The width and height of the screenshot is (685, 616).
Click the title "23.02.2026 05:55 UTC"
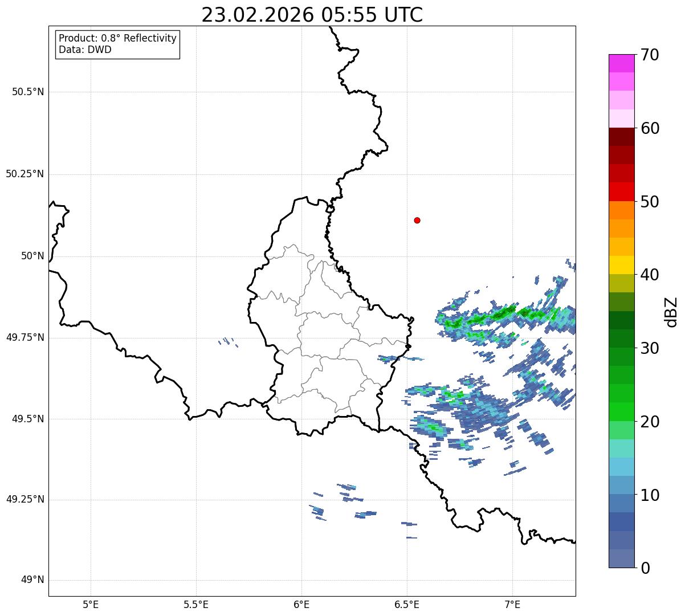[312, 15]
